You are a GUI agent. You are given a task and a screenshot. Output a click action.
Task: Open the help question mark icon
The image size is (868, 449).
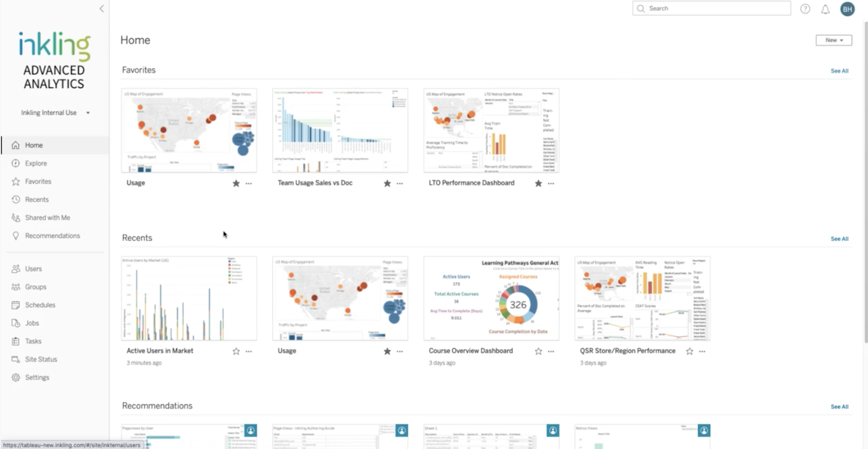tap(805, 9)
